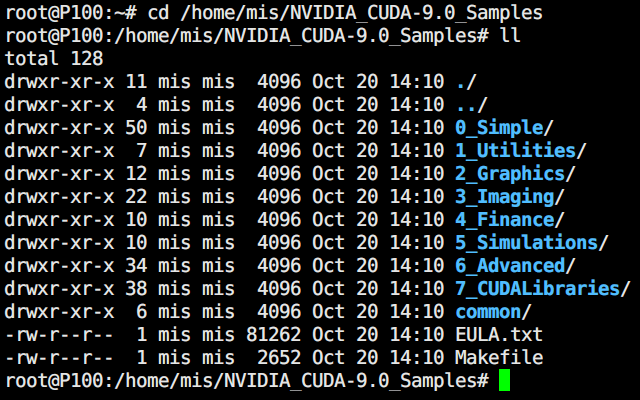Select the parent directory '../' entry

471,105
